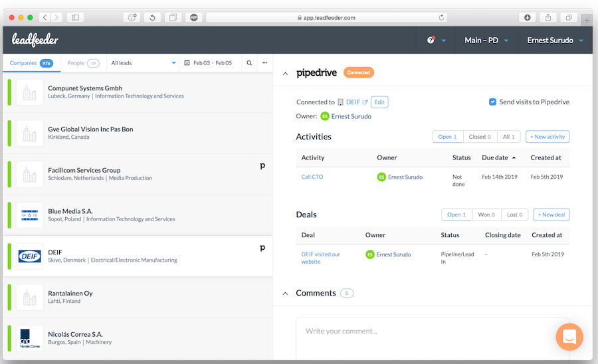Toggle the Safari sidebar button

coord(76,17)
